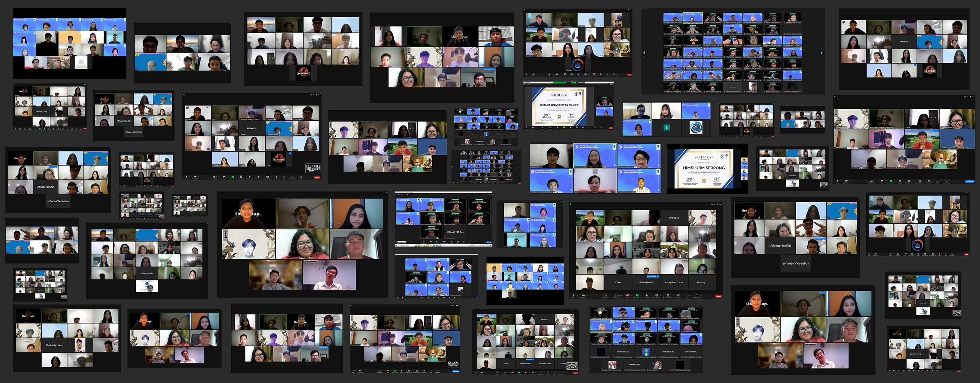Open View dropdown in larger Ferdico Ch meeting

click(x=719, y=204)
